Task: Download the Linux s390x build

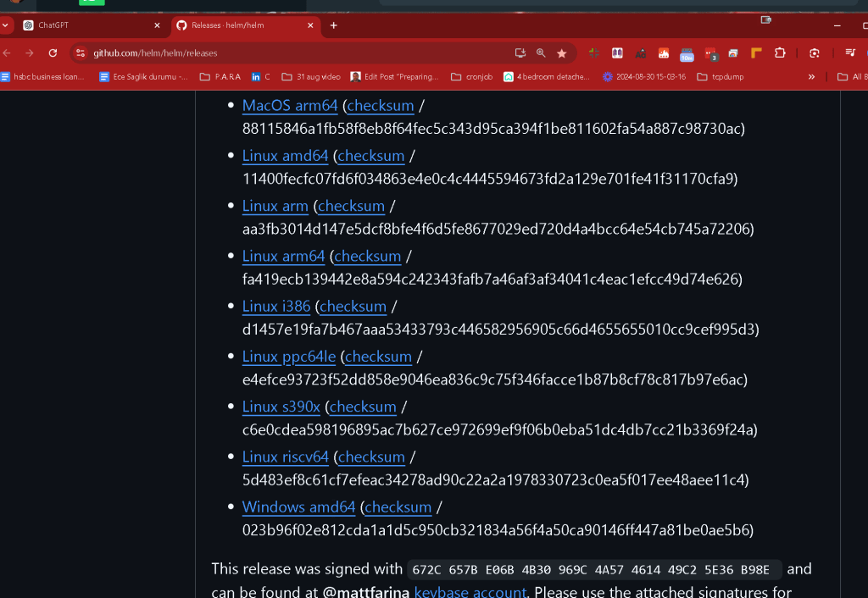Action: tap(281, 407)
